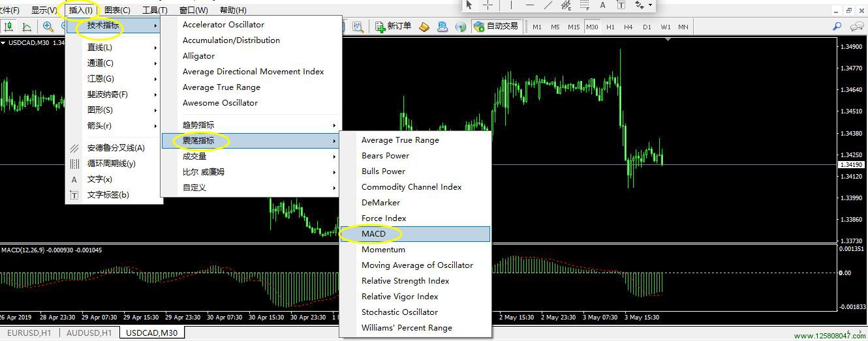Select Alligator indicator
This screenshot has height=341, width=868.
pos(251,56)
